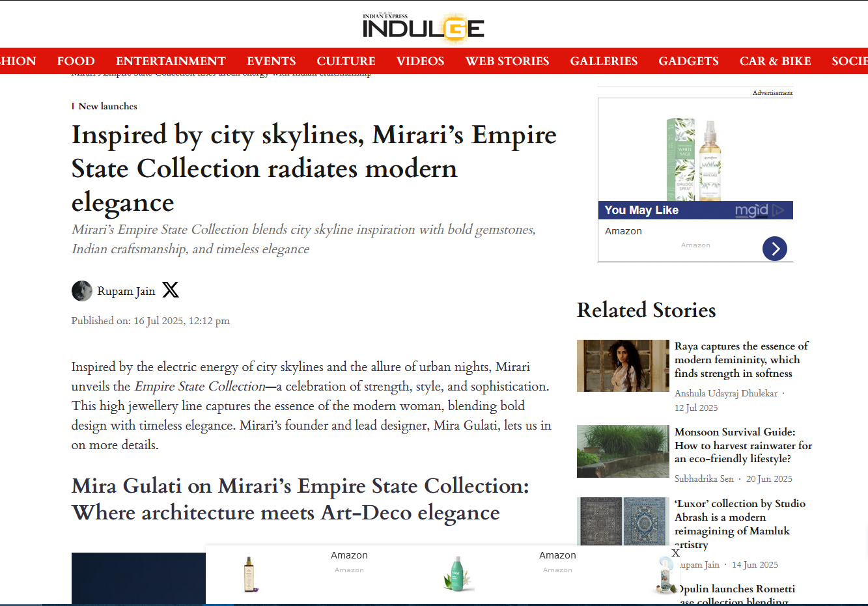Screen dimensions: 868x606
Task: Click '12 Jul 2025' date text
Action: coord(696,407)
